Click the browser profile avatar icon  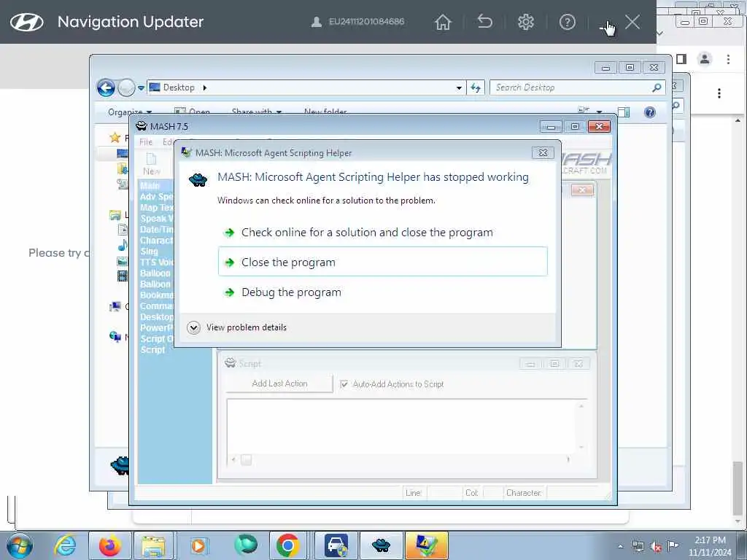point(705,59)
